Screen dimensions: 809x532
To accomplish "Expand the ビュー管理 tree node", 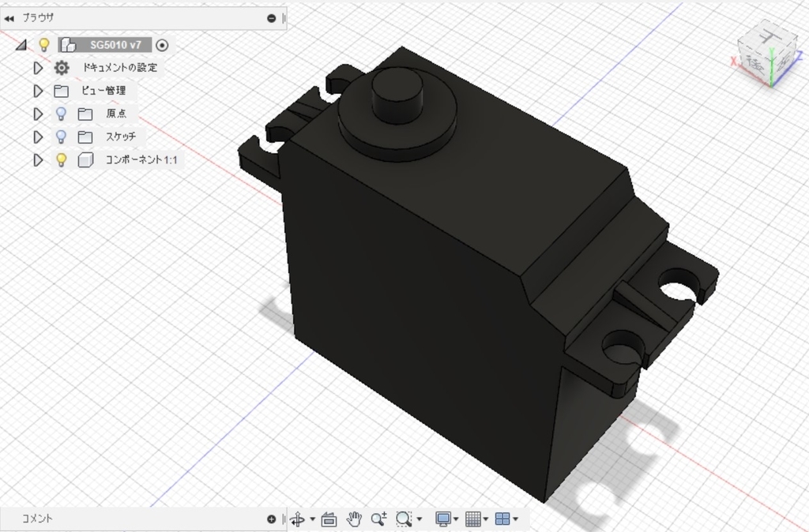I will pyautogui.click(x=37, y=91).
